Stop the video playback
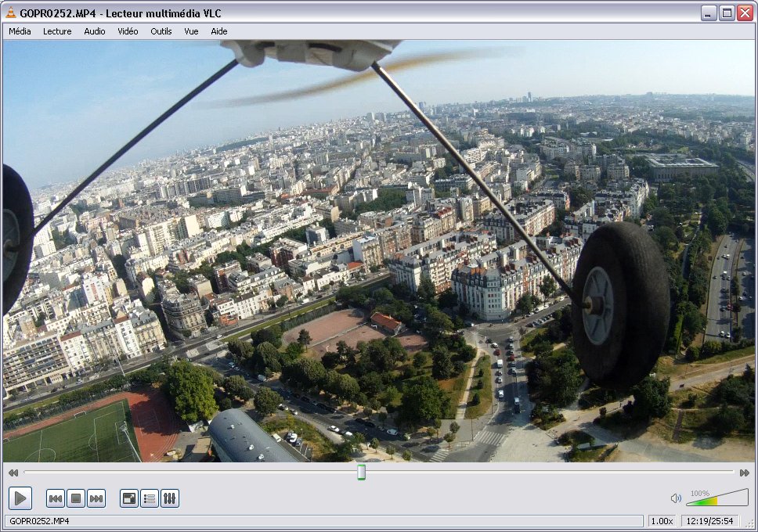This screenshot has height=532, width=758. [x=76, y=498]
